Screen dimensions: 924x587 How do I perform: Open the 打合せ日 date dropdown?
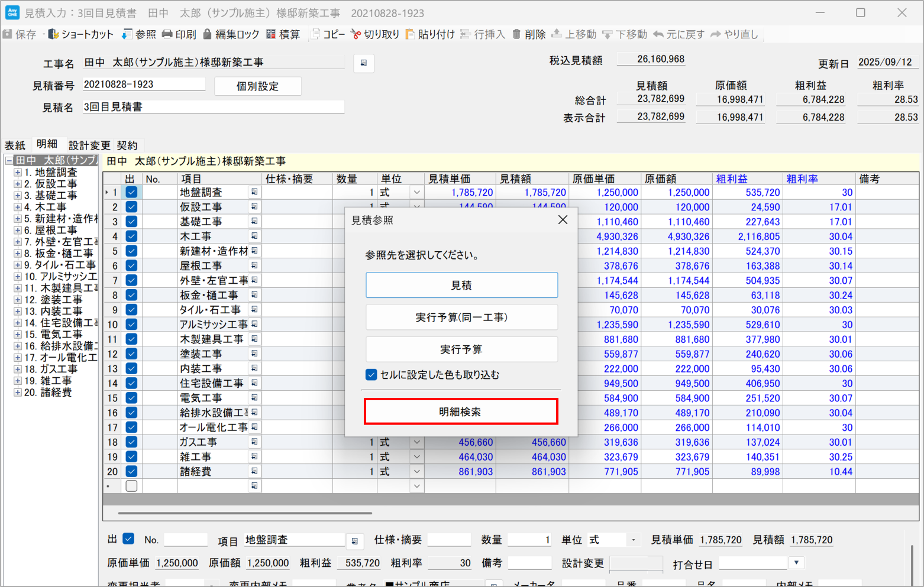tap(796, 563)
